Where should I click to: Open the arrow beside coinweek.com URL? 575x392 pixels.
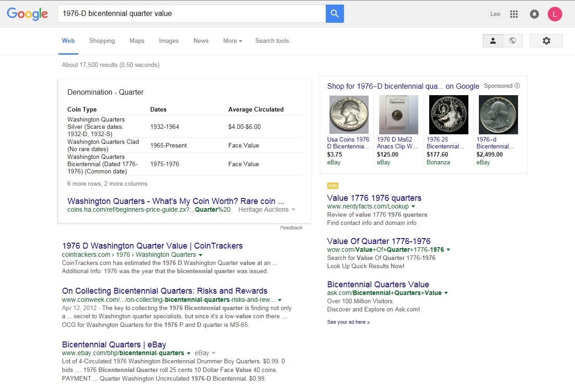(x=280, y=300)
